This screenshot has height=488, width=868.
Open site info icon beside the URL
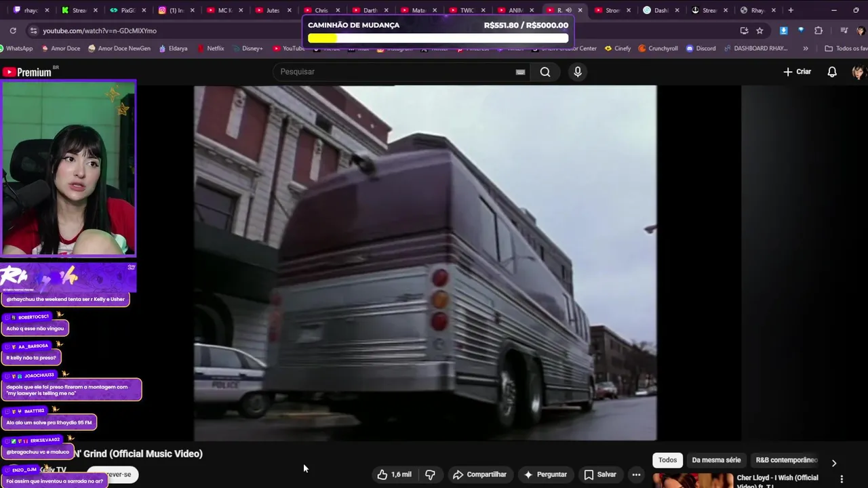(33, 30)
